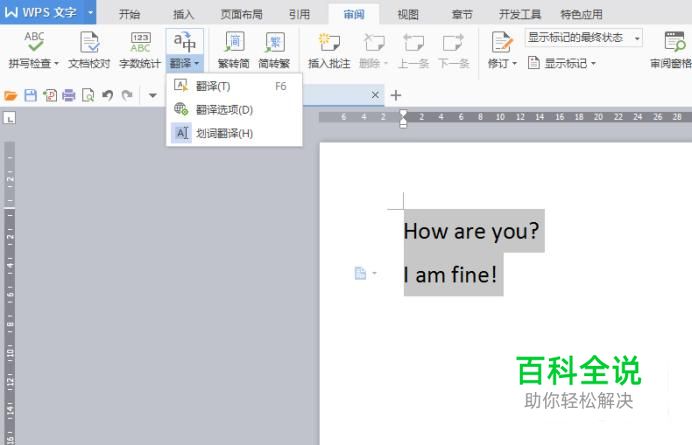The image size is (692, 445).
Task: Click the Redo arrow icon
Action: [127, 95]
